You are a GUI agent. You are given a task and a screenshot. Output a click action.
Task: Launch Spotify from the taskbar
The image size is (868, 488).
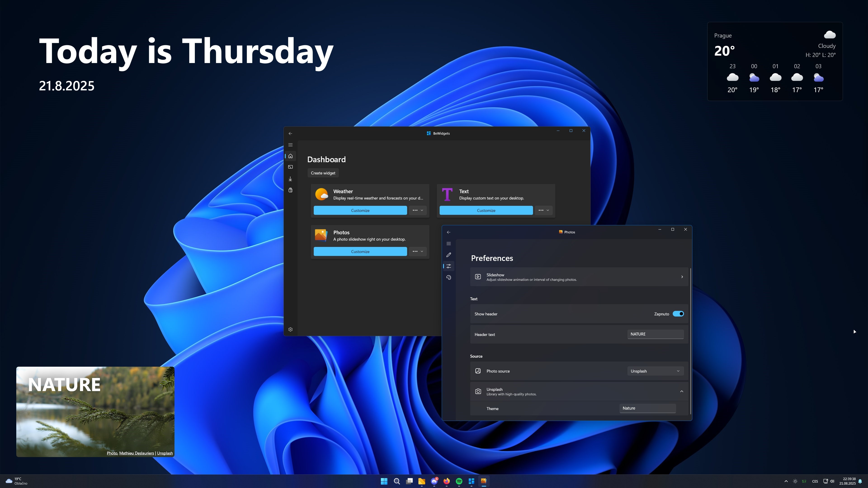(459, 481)
